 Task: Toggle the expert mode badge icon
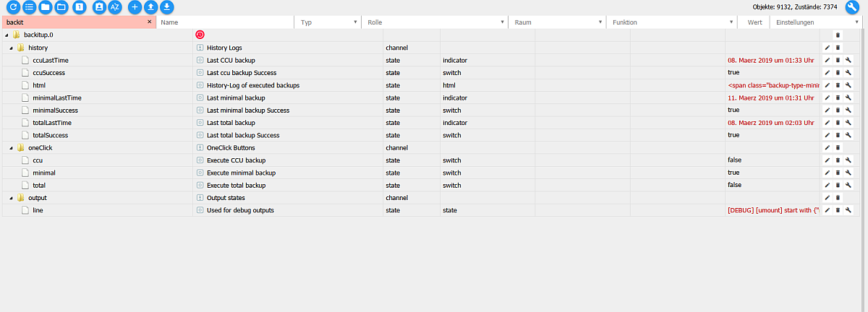click(99, 7)
